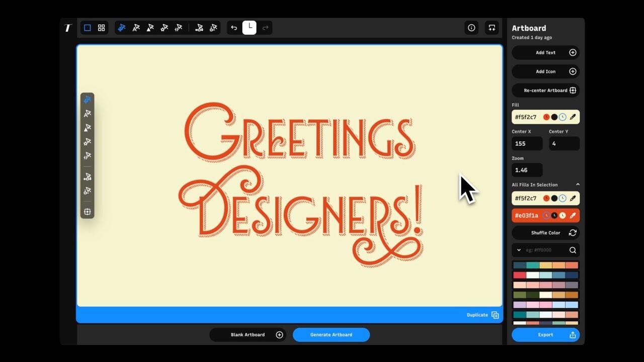Activate the eyedropper in Fill row

[573, 117]
